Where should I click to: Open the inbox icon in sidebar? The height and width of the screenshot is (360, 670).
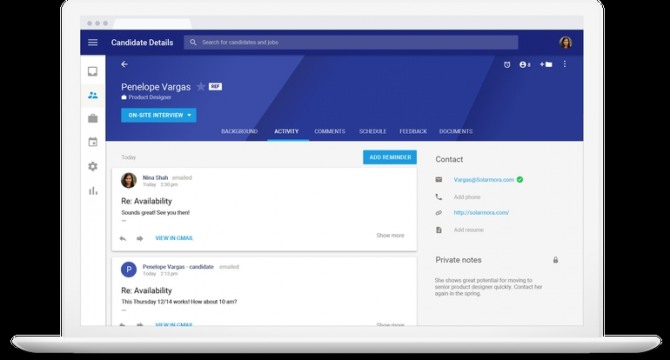93,71
